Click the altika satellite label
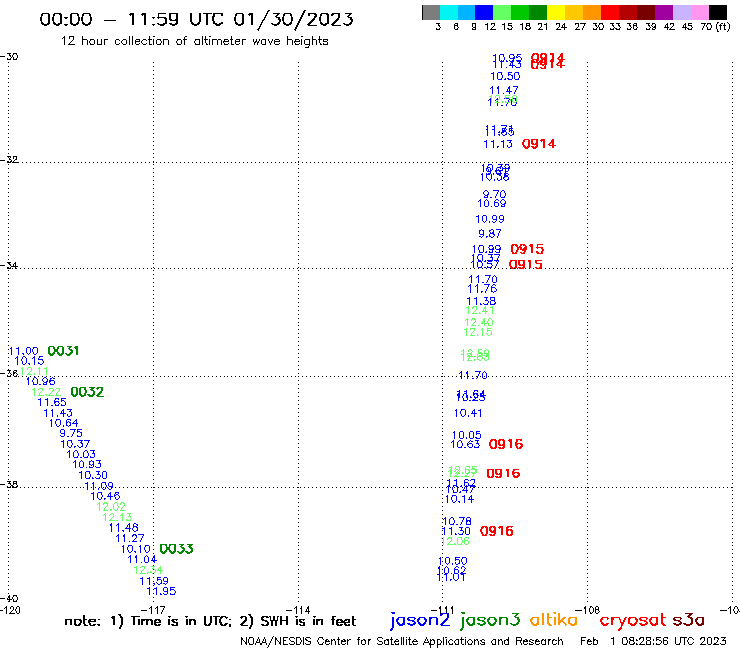The height and width of the screenshot is (650, 740). coord(554,620)
